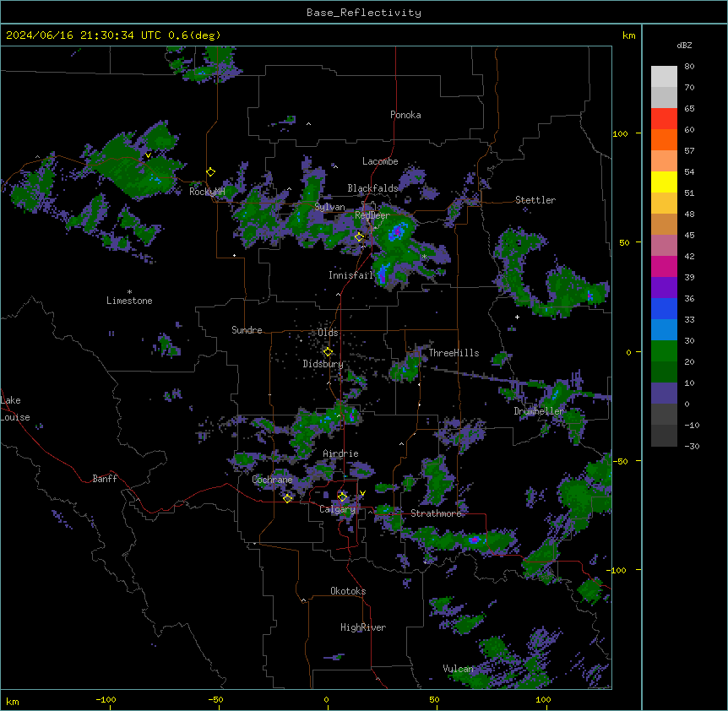Click the Lake Louise label
This screenshot has width=728, height=711.
click(x=15, y=409)
